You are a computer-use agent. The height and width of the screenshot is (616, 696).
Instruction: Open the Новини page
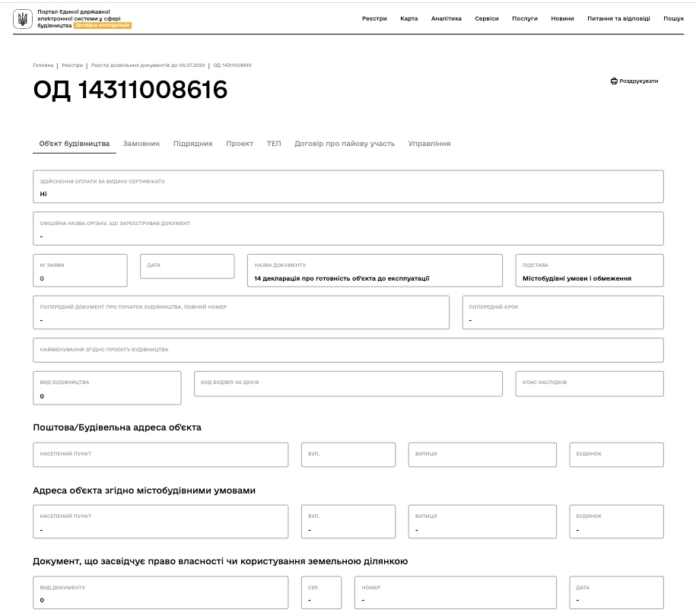click(562, 19)
